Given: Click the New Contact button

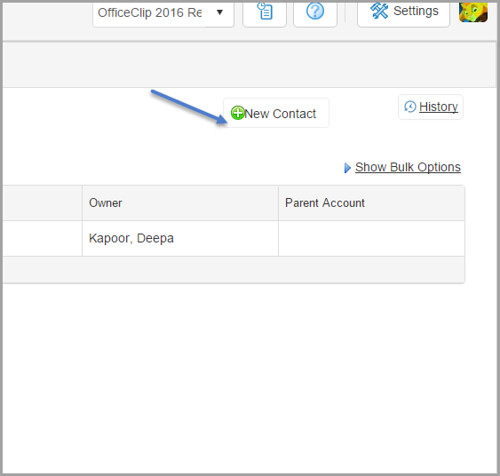Looking at the screenshot, I should point(276,113).
